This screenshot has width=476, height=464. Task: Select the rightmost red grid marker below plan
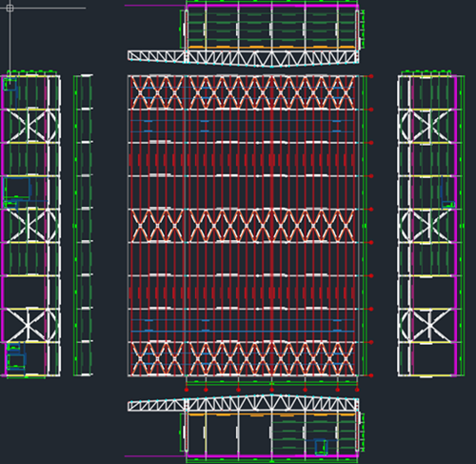(357, 390)
